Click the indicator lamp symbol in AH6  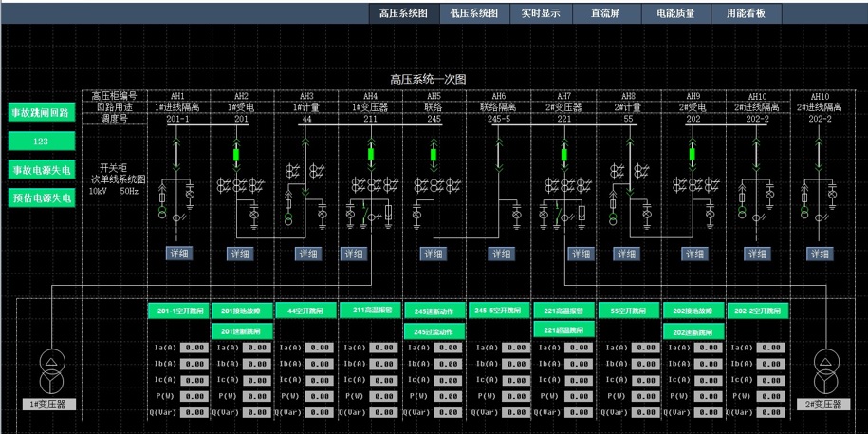coord(516,215)
